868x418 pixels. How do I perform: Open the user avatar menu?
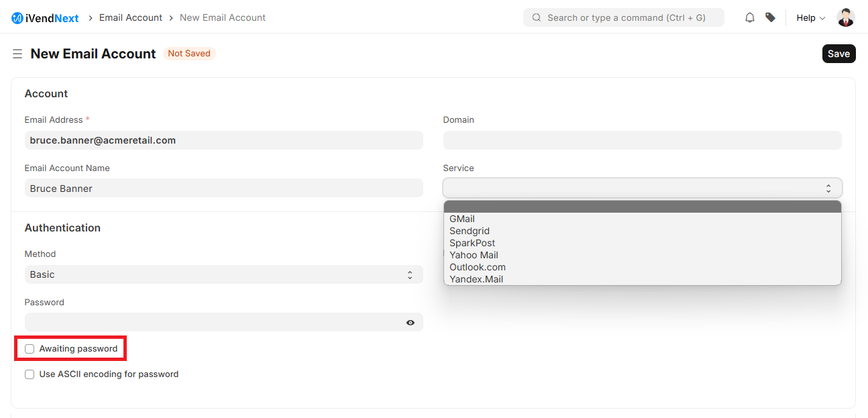[845, 18]
